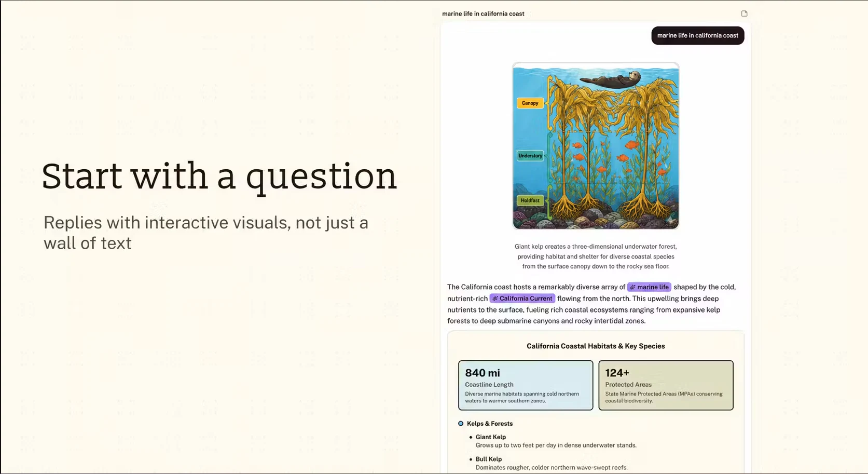Viewport: 868px width, 474px height.
Task: Click the document icon in the header
Action: (744, 13)
